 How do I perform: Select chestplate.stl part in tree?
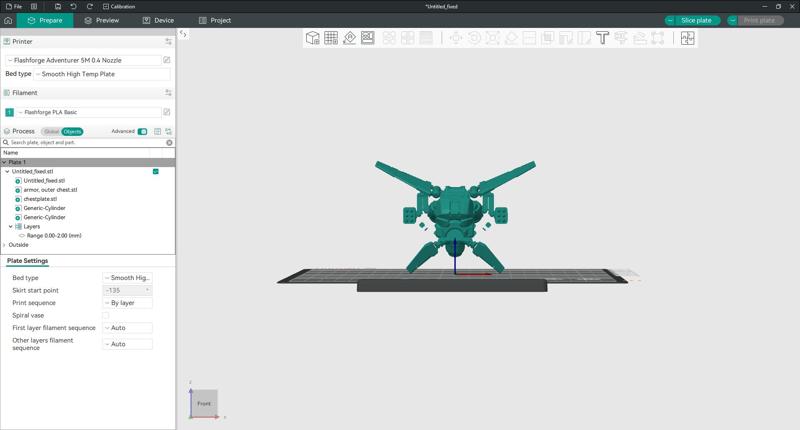(x=40, y=199)
